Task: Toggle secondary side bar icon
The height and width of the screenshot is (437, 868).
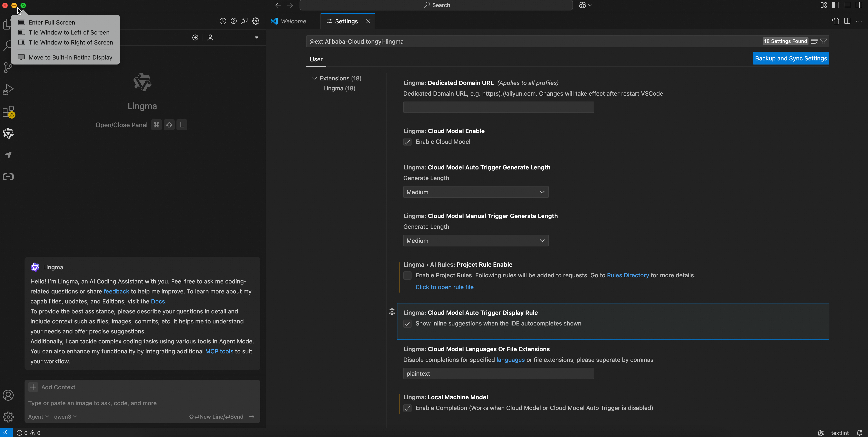Action: [859, 5]
